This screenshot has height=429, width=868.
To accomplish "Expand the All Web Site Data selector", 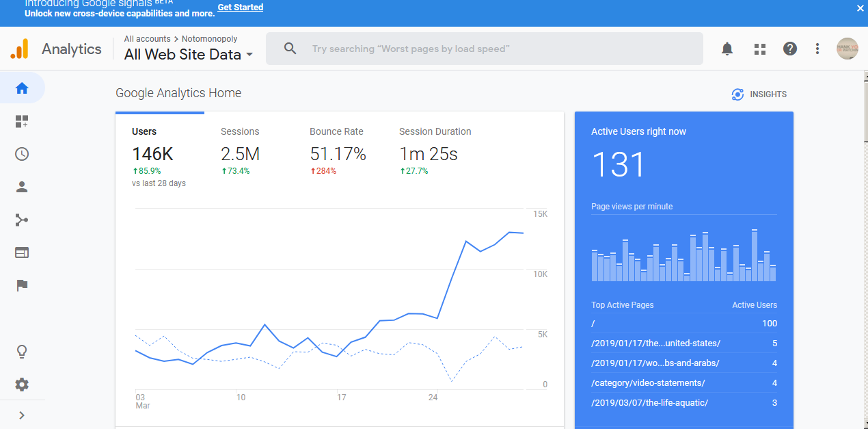I will (x=189, y=55).
